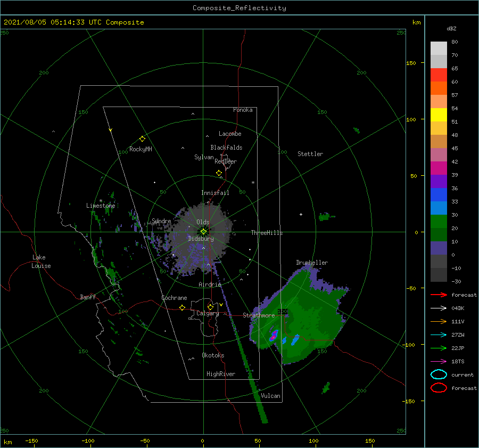
Task: Select the Okotoks city label
Action: tap(213, 355)
